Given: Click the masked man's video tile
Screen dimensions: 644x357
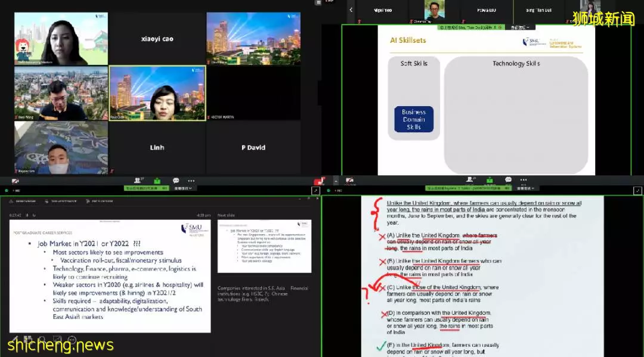Looking at the screenshot, I should pyautogui.click(x=61, y=147).
